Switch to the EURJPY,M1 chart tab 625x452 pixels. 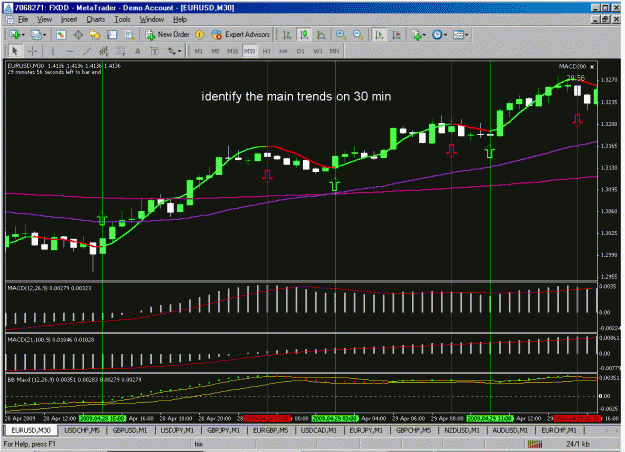(x=366, y=430)
